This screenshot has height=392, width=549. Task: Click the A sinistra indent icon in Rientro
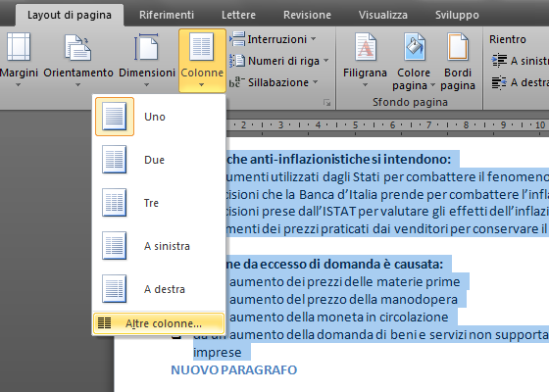click(x=499, y=61)
